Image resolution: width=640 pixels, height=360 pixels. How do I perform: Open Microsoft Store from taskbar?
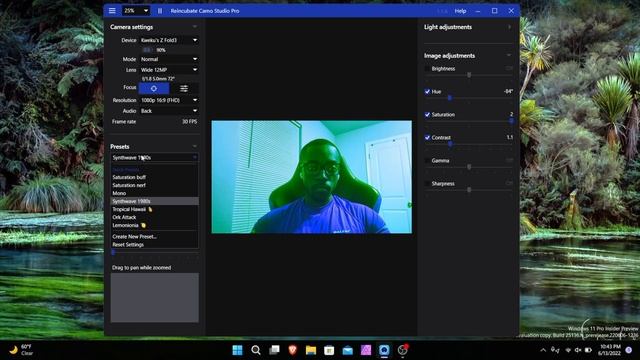click(x=329, y=350)
